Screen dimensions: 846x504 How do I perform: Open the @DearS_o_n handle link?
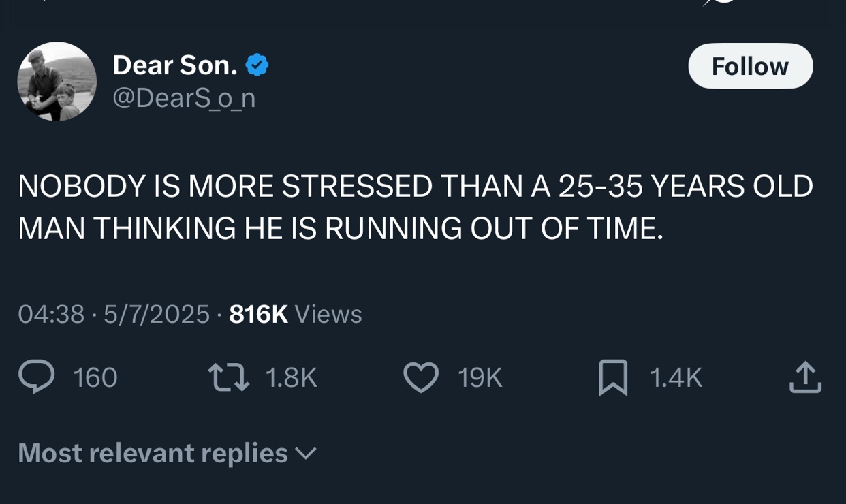(184, 98)
